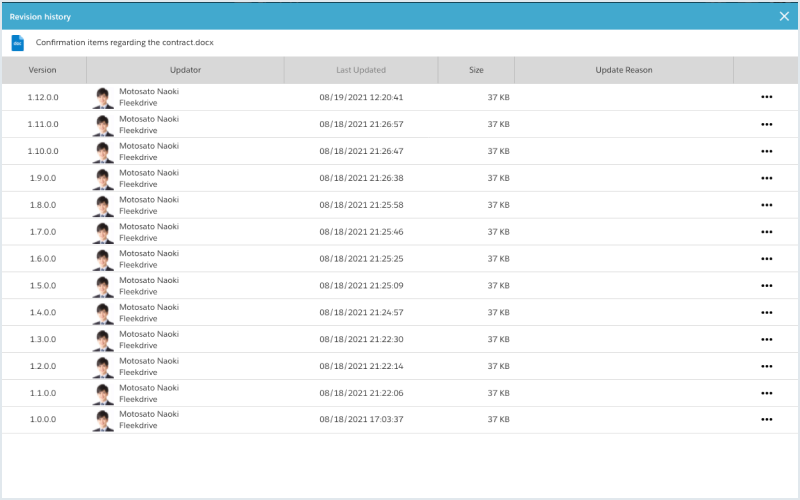This screenshot has height=500, width=800.
Task: Open the more actions menu for version 1.9.0.0
Action: pyautogui.click(x=766, y=178)
